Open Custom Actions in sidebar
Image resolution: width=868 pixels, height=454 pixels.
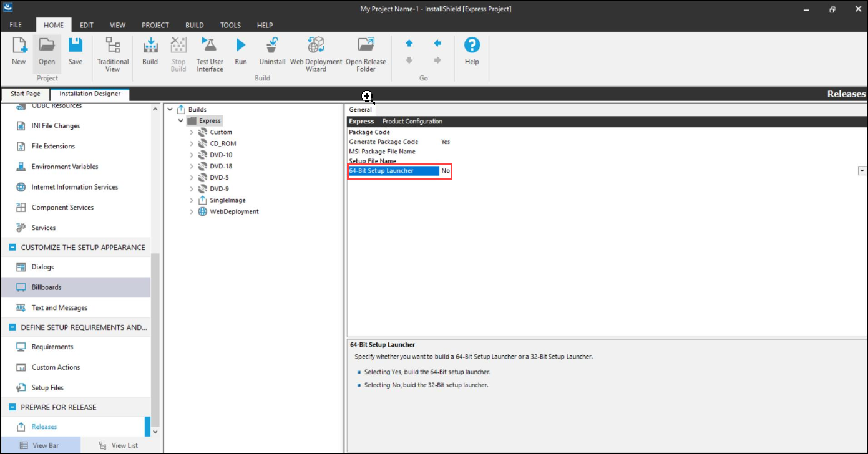click(56, 367)
